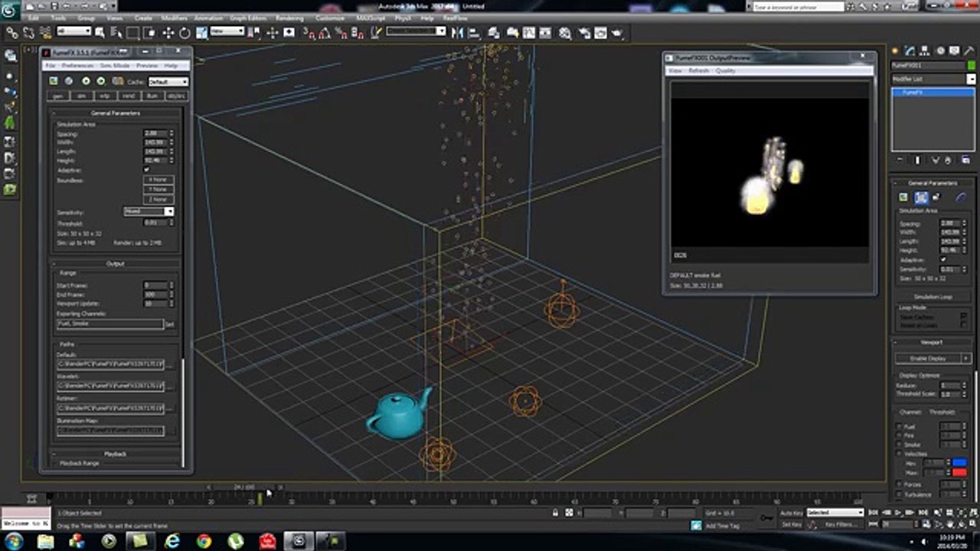Viewport: 980px width, 551px height.
Task: Toggle Adaptive checkbox in FumeFX window
Action: pos(146,170)
